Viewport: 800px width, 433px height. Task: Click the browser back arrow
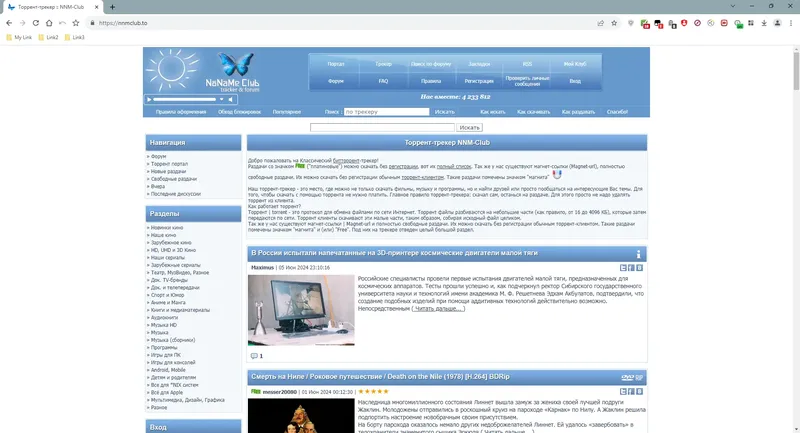pyautogui.click(x=9, y=23)
